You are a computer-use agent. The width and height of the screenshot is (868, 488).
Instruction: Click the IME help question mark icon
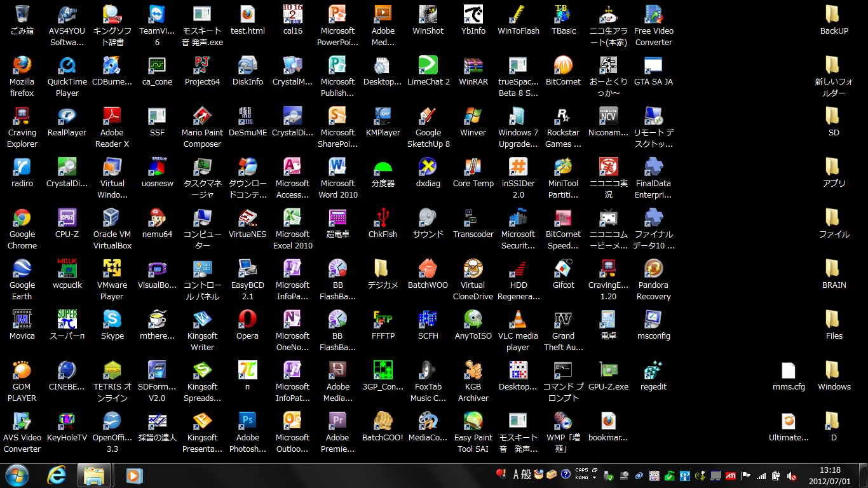point(565,474)
